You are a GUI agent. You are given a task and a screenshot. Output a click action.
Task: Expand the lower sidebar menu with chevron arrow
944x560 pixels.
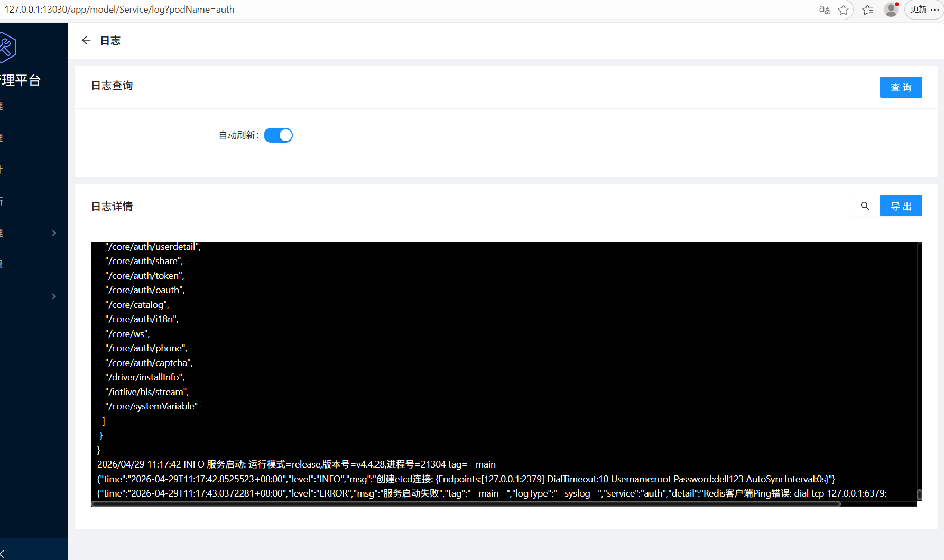point(53,296)
